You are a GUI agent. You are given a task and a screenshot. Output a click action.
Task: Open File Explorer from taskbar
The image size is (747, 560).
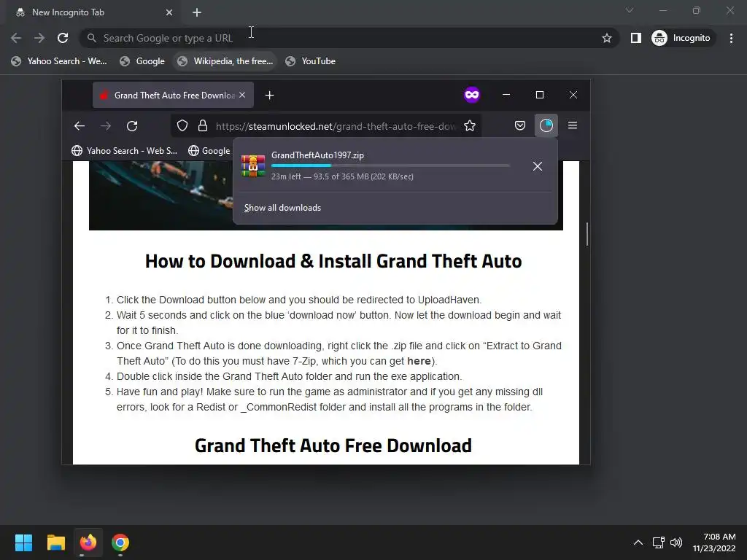[x=55, y=542]
